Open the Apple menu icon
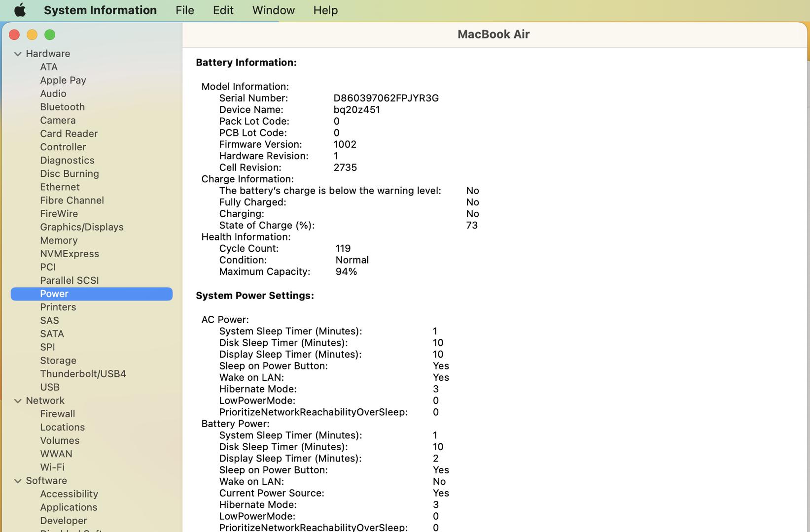The image size is (810, 532). click(20, 10)
